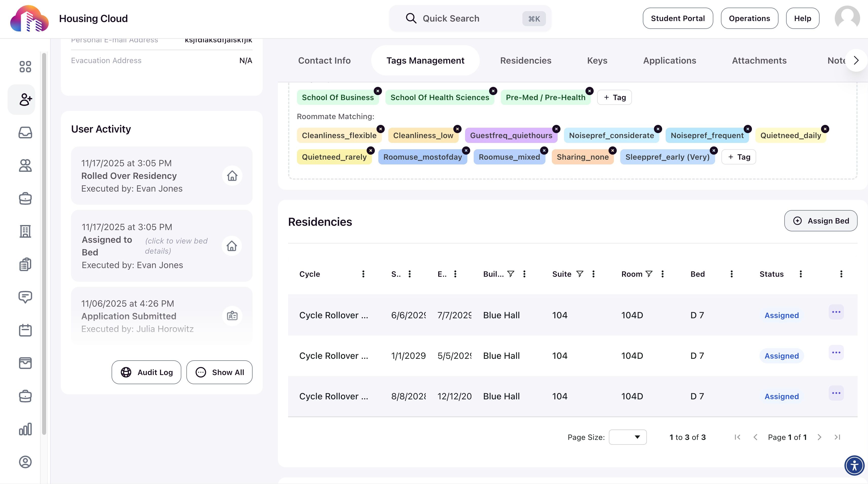Switch to the Applications tab
The image size is (868, 484).
[x=669, y=61]
